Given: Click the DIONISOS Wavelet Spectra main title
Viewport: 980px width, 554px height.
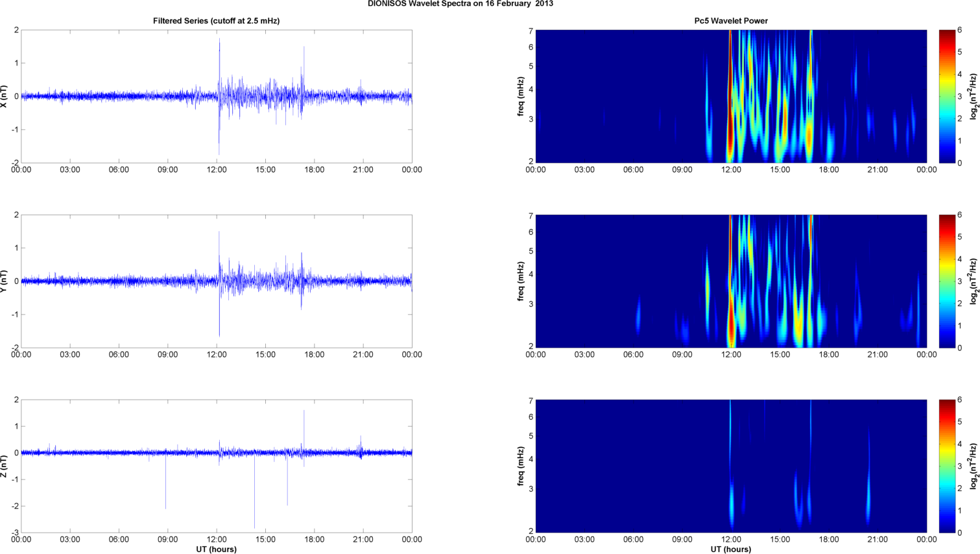Looking at the screenshot, I should tap(460, 4).
